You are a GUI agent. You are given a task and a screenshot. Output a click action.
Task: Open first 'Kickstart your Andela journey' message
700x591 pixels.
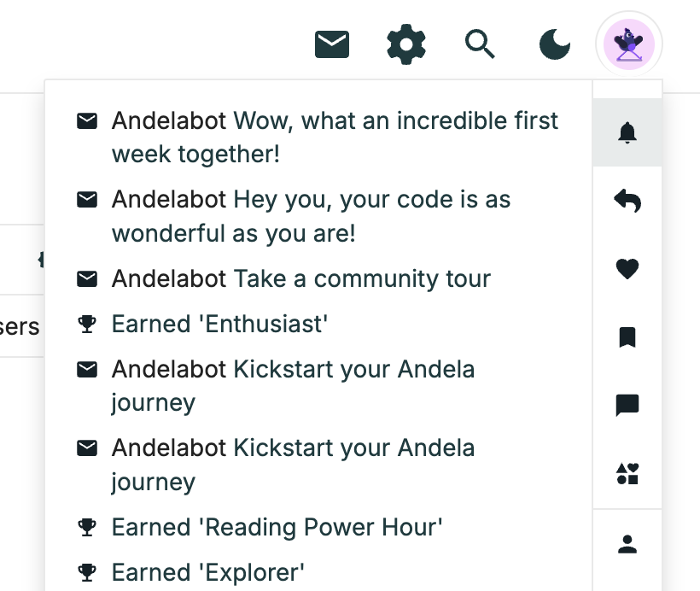318,386
